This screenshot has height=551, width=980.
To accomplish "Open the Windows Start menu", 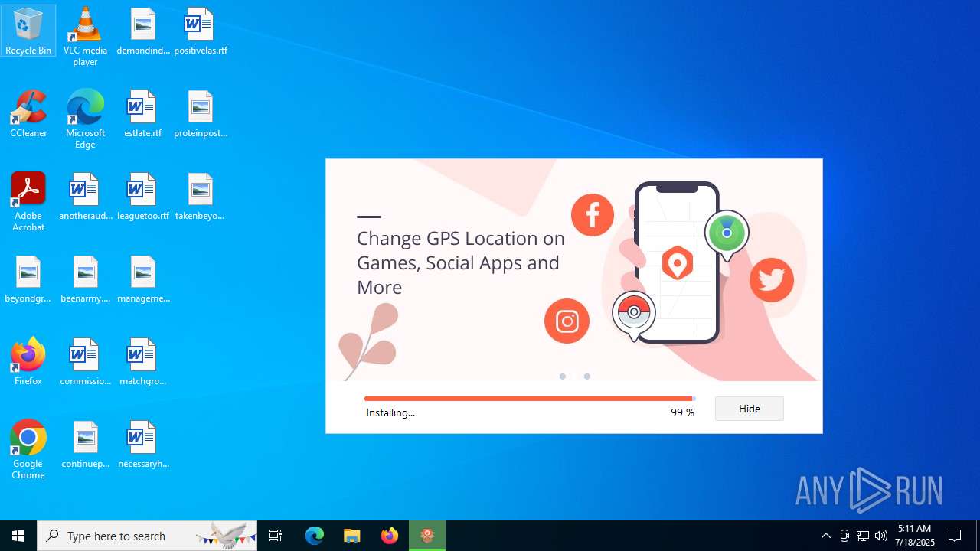I will click(x=18, y=536).
